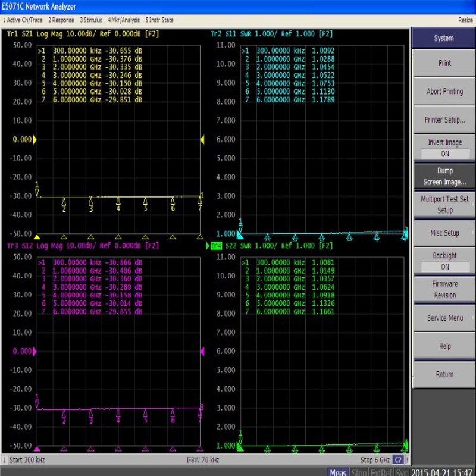Viewport: 476px width, 476px height.
Task: Click the Stop status indicator
Action: 359,472
